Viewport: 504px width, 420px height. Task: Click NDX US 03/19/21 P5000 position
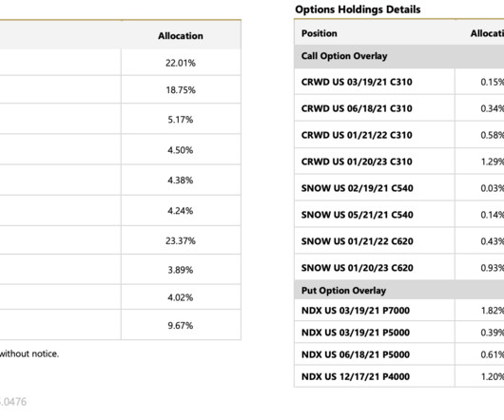pos(356,333)
